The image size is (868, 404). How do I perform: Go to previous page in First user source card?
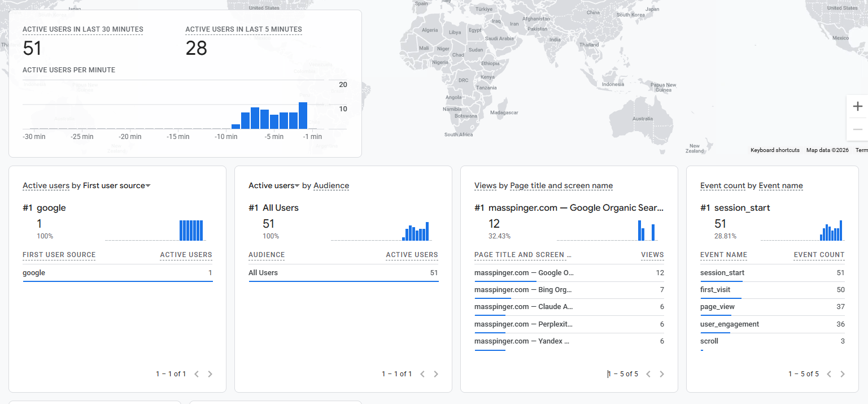197,374
